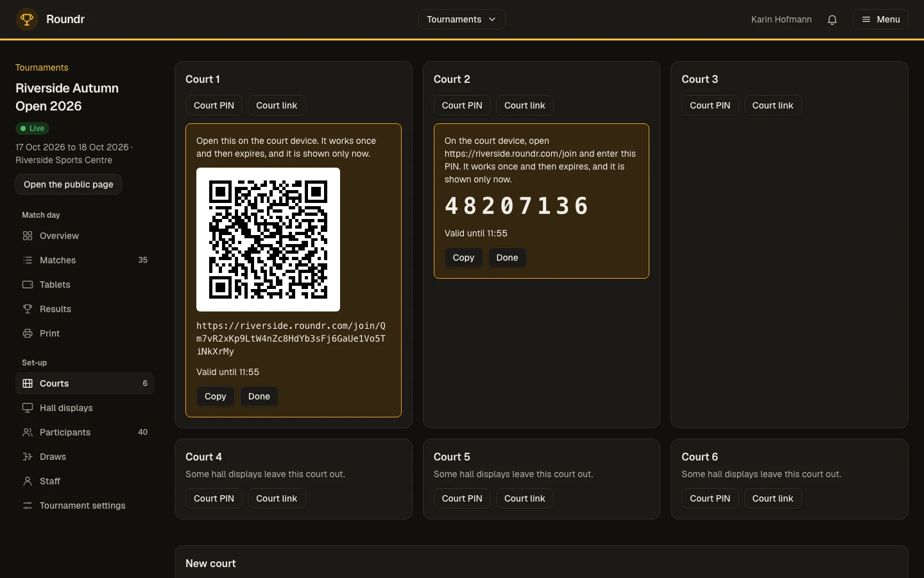924x578 pixels.
Task: Click Karin Hofmann's user name
Action: pos(782,19)
